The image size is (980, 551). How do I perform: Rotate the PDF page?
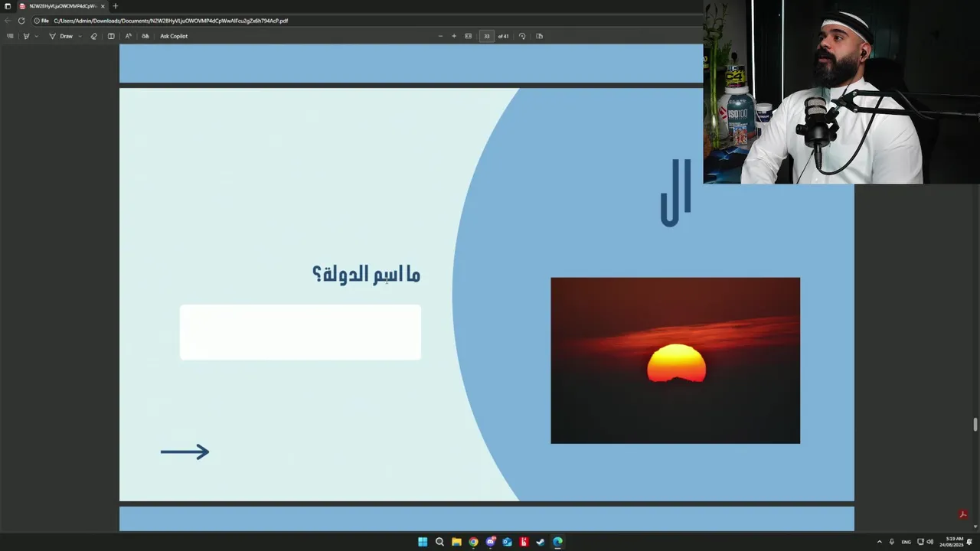[522, 36]
